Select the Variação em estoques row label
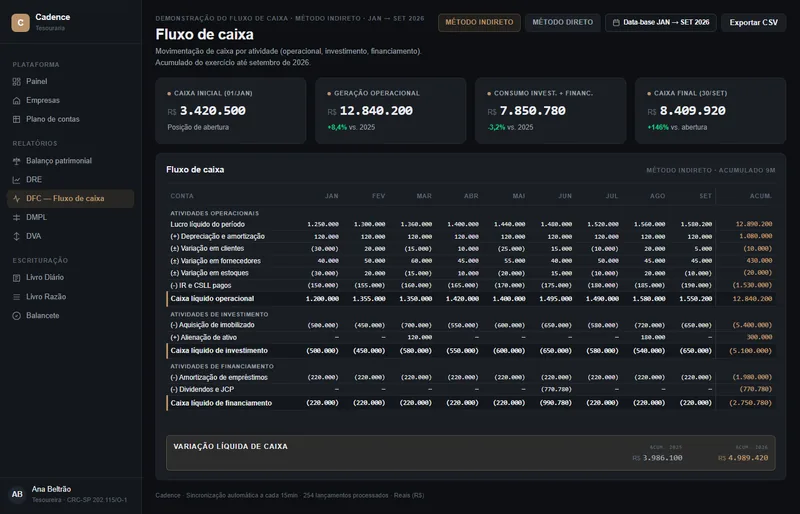 (x=210, y=273)
